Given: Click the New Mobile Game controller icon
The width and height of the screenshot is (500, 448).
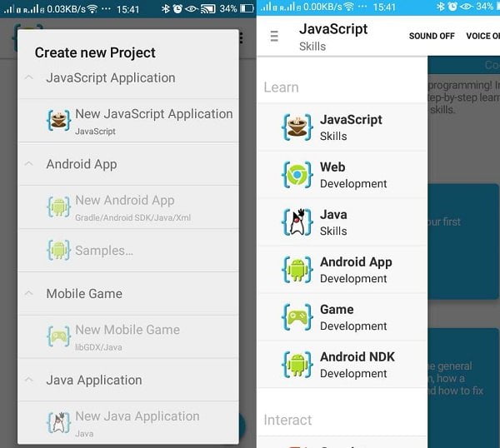Looking at the screenshot, I should [58, 336].
